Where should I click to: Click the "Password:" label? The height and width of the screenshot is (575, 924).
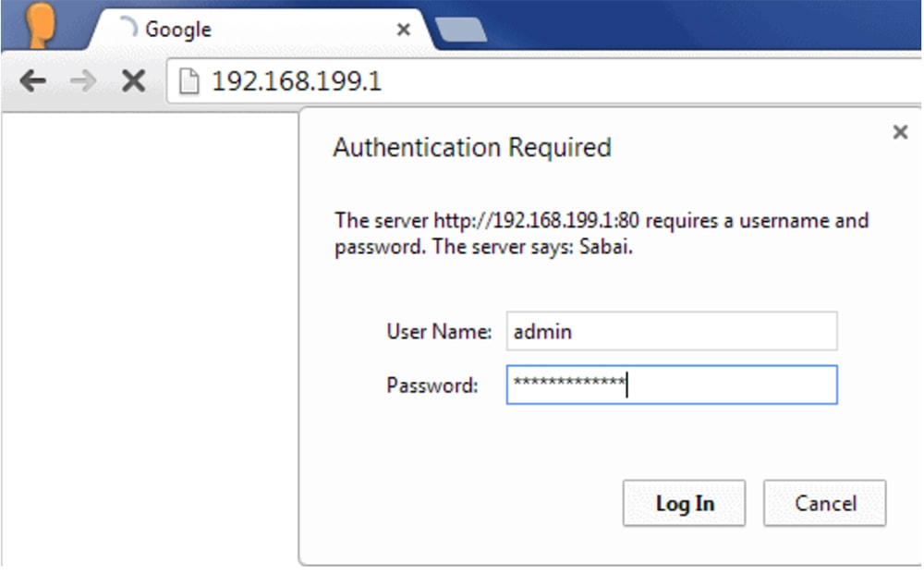(432, 385)
